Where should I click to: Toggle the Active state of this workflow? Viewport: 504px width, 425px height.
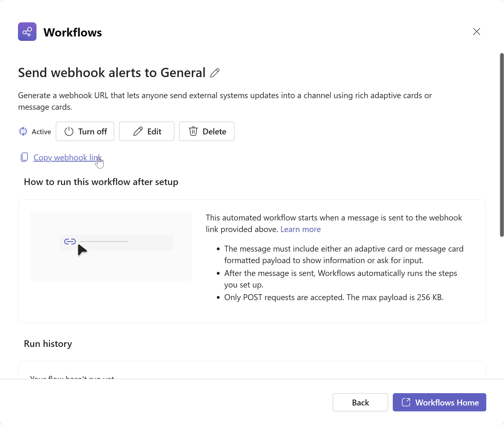point(85,131)
